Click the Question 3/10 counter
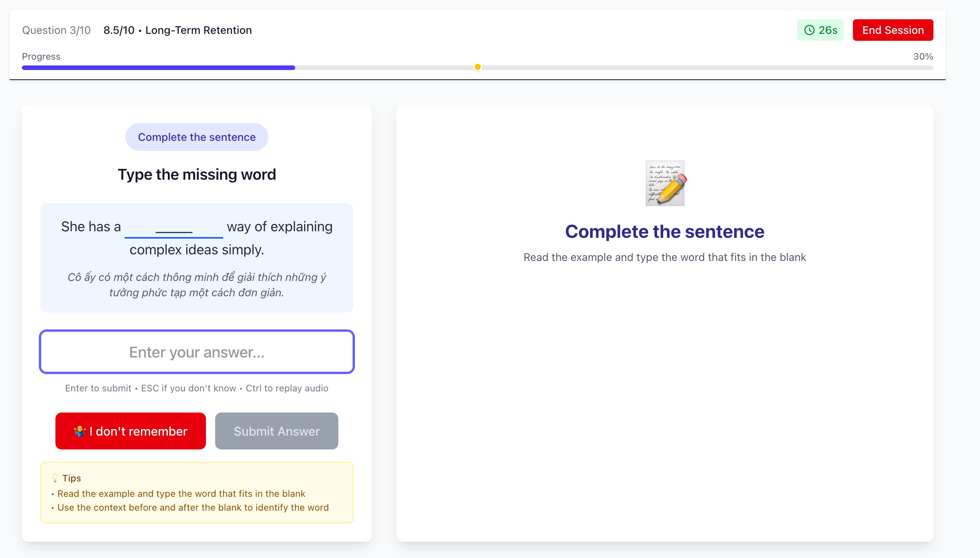980x558 pixels. [x=56, y=30]
